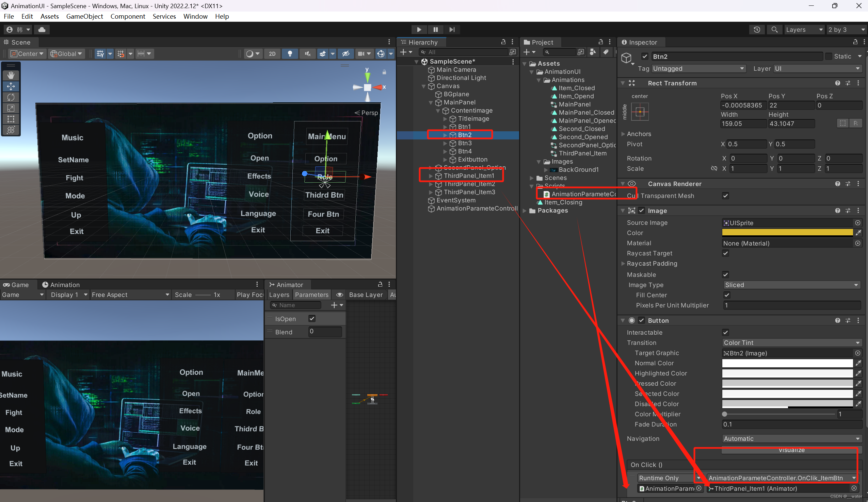Viewport: 868px width, 502px height.
Task: Open the GameObject menu
Action: point(84,17)
